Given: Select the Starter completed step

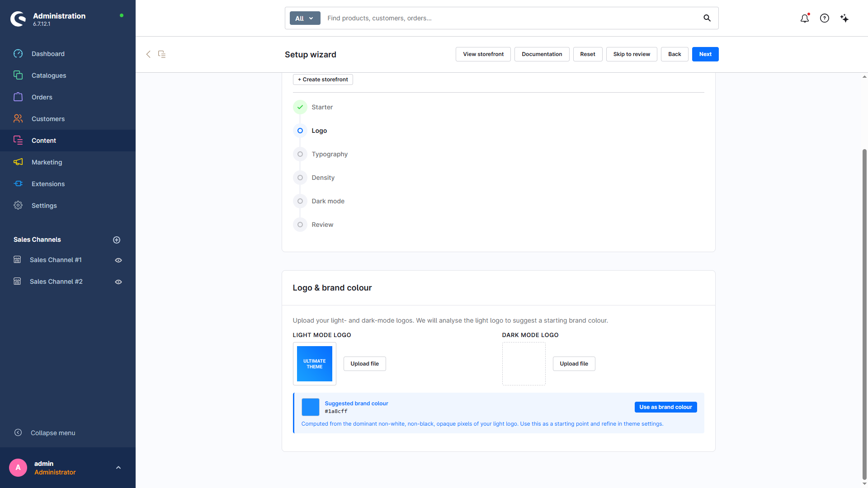Looking at the screenshot, I should tap(313, 107).
